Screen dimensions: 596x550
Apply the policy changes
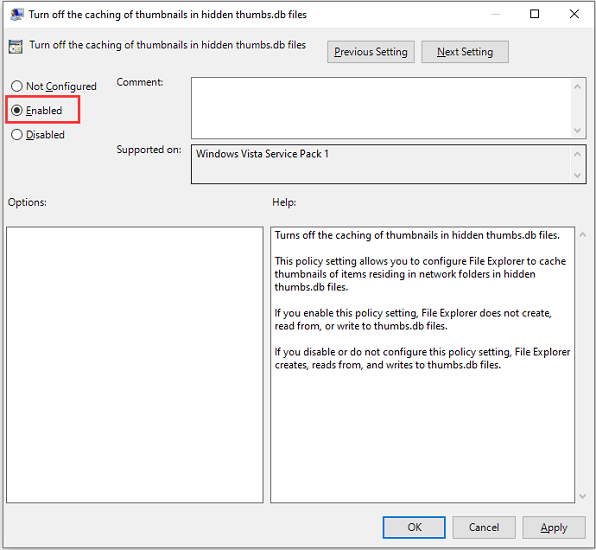(554, 527)
